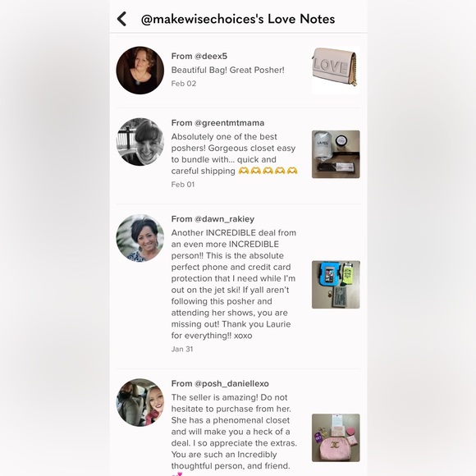Select the "Beautiful Bag! Great Posher!" note

pyautogui.click(x=227, y=70)
